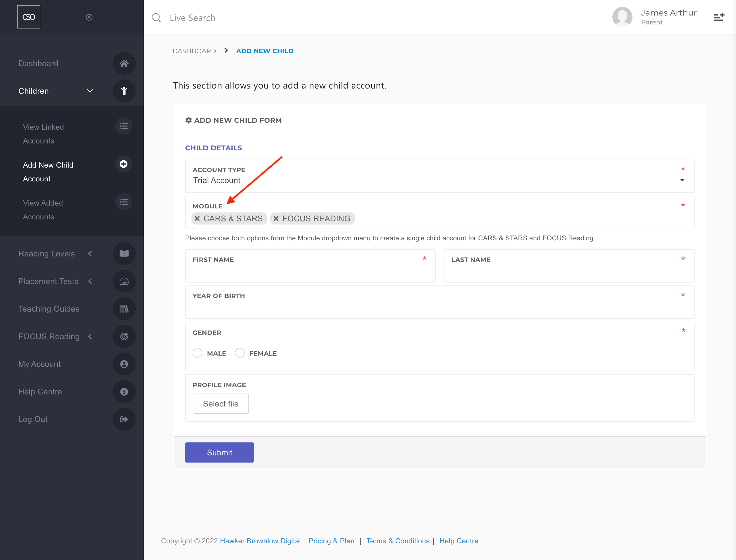736x560 pixels.
Task: Click the CHILD DETAILS heading text
Action: 214,148
